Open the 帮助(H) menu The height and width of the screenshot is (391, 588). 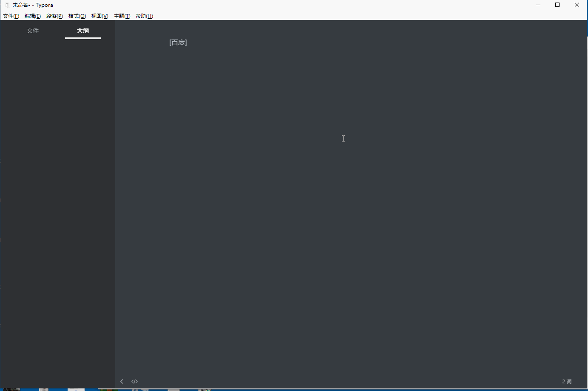(x=144, y=16)
